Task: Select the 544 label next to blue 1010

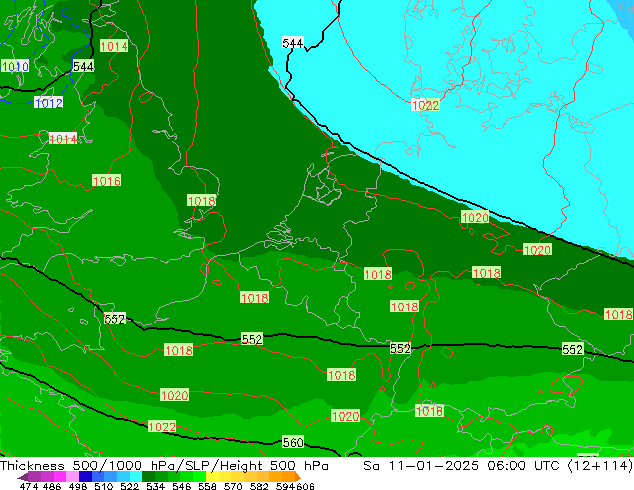Action: (83, 66)
